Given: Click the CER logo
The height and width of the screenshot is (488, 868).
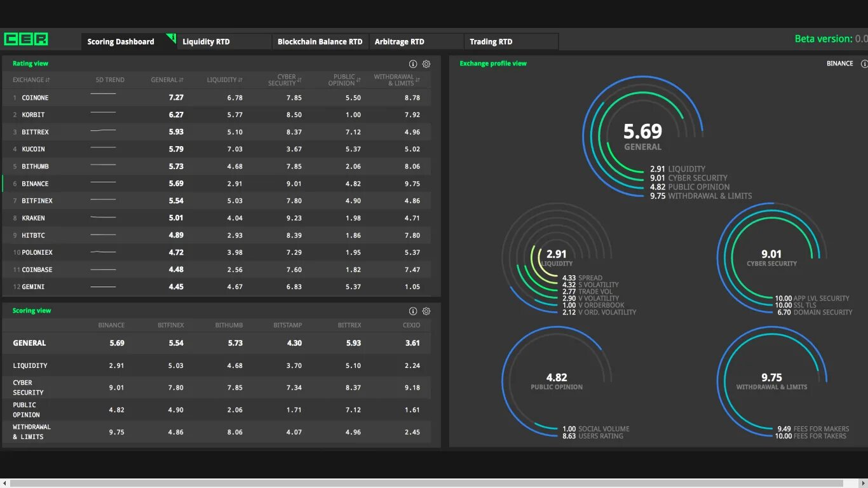Looking at the screenshot, I should (25, 39).
